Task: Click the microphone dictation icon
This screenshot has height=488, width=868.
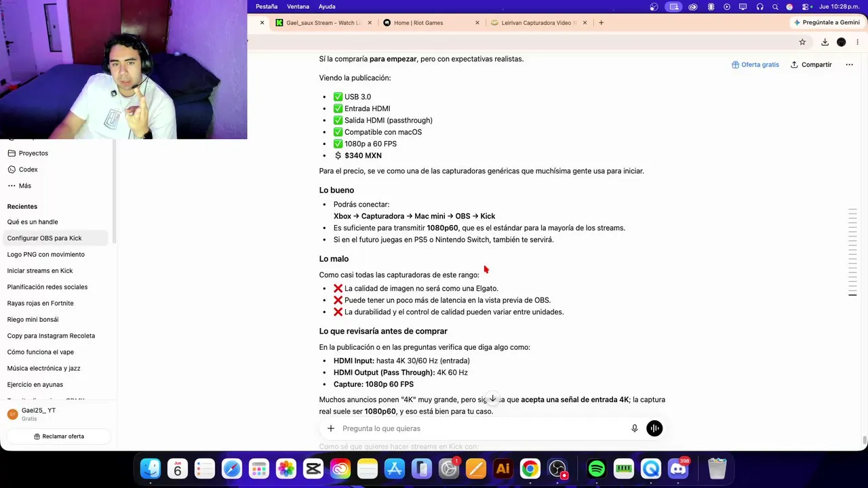Action: click(635, 428)
